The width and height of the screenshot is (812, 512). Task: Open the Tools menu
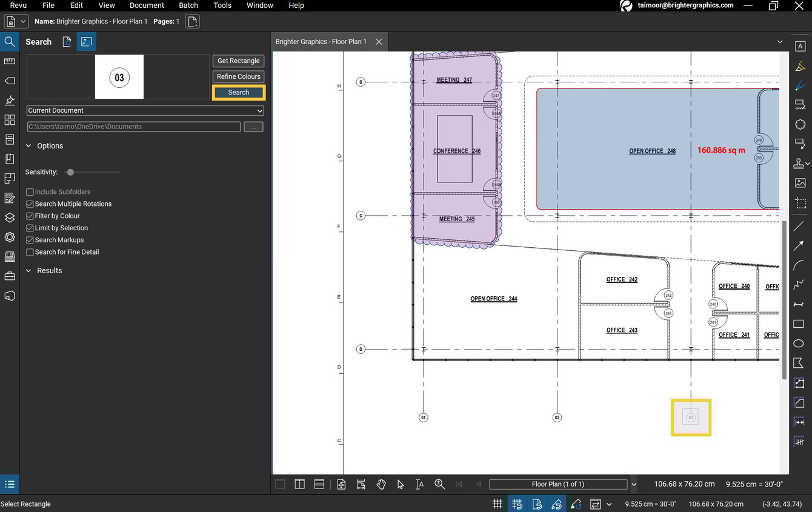[222, 5]
